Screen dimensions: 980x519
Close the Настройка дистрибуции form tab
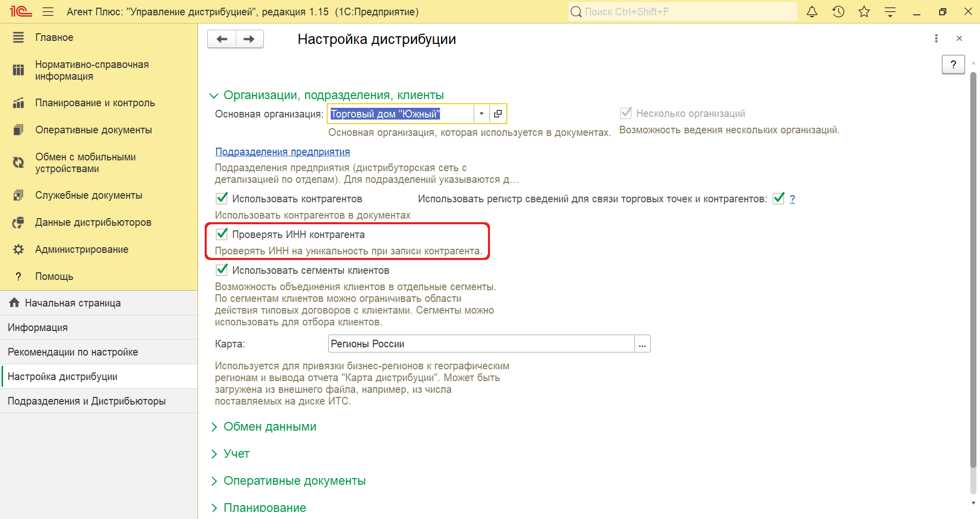click(959, 38)
